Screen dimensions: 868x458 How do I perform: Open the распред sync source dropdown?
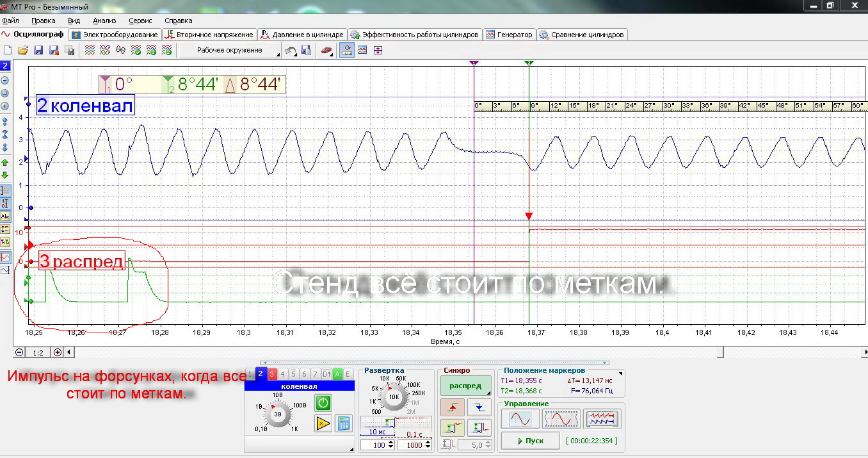coord(465,386)
